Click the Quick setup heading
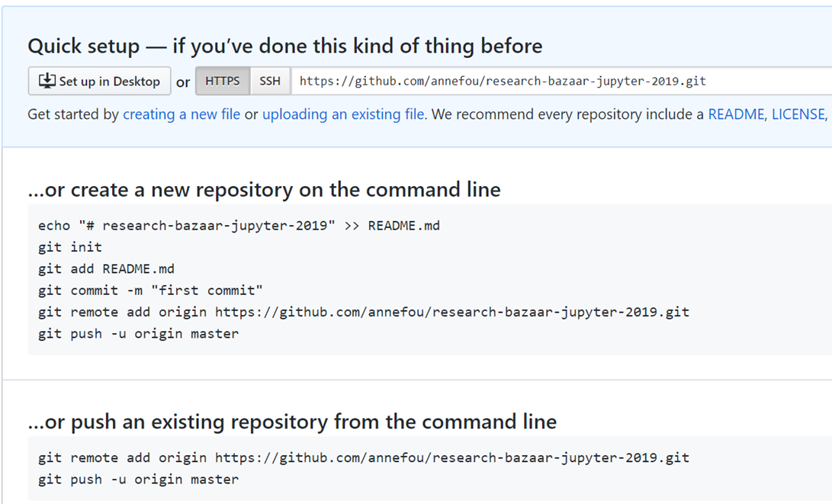The width and height of the screenshot is (832, 504). point(285,47)
